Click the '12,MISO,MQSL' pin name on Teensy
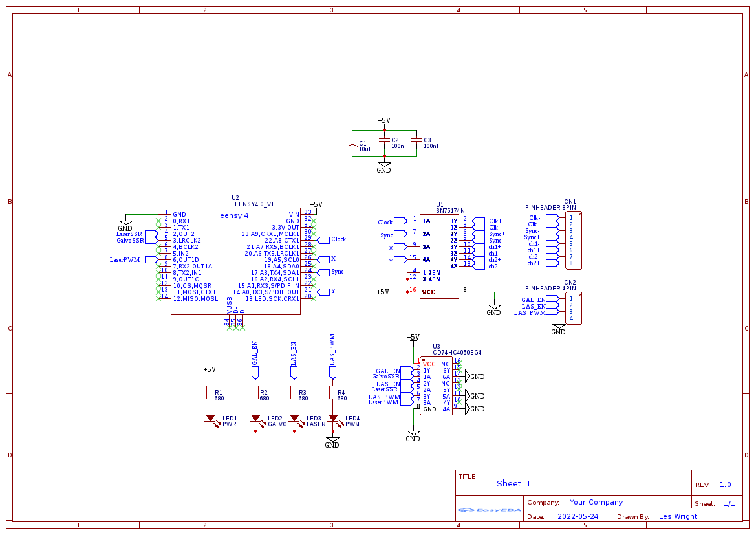This screenshot has height=535, width=756. click(196, 299)
